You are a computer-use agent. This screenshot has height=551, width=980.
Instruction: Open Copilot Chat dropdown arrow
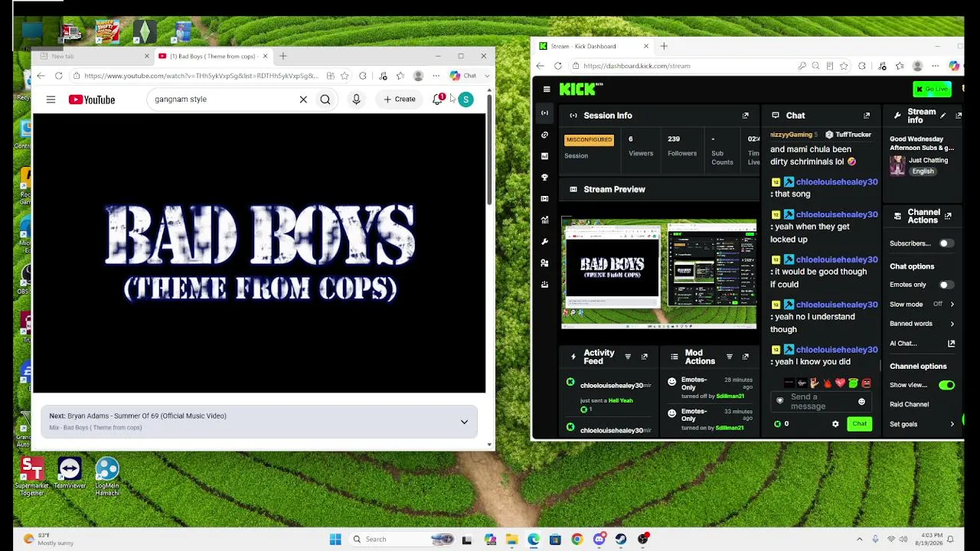click(487, 76)
